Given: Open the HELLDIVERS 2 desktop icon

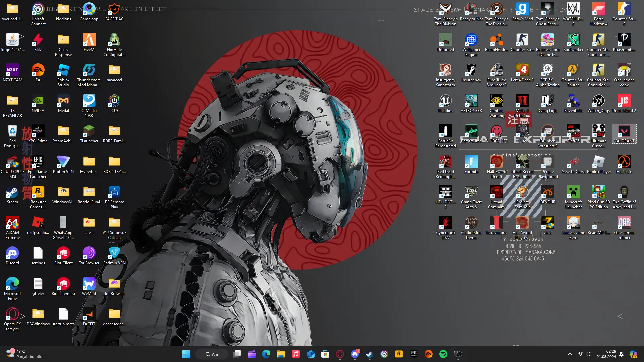Looking at the screenshot, I should [446, 197].
